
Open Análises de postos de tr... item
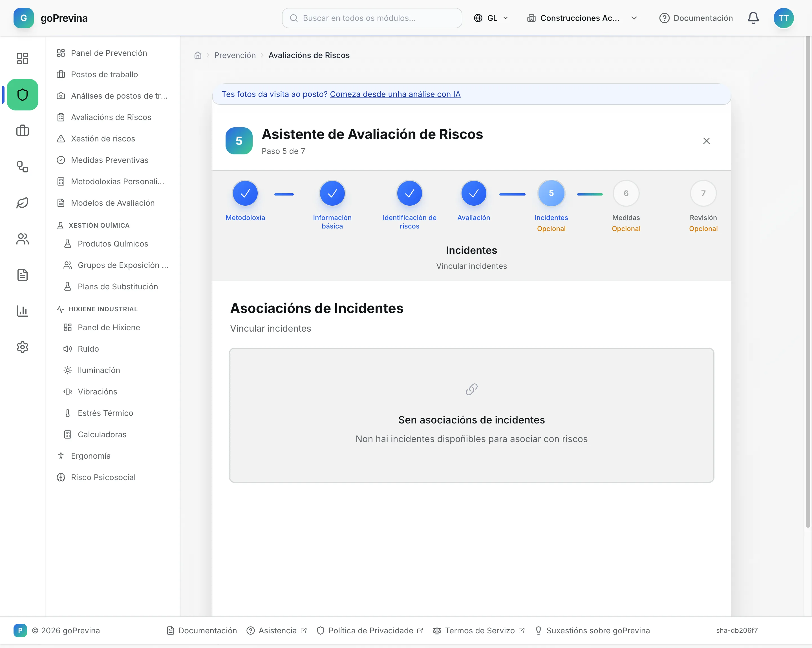click(x=112, y=96)
